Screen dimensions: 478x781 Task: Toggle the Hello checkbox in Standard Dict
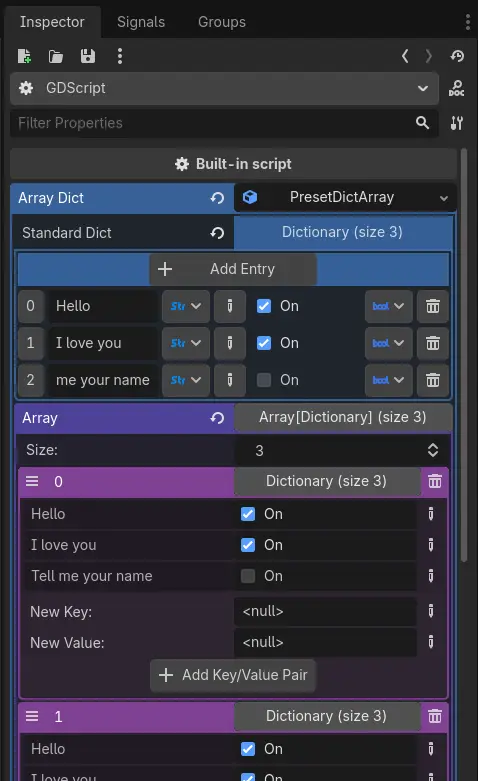[264, 306]
